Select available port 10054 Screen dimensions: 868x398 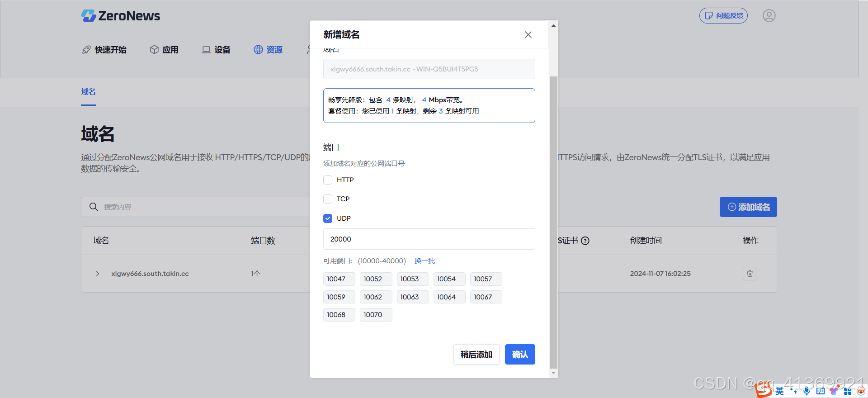coord(449,279)
